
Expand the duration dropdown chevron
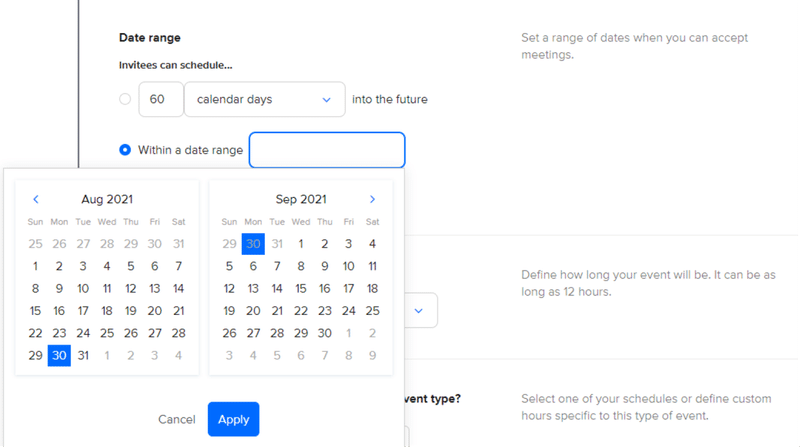point(418,311)
